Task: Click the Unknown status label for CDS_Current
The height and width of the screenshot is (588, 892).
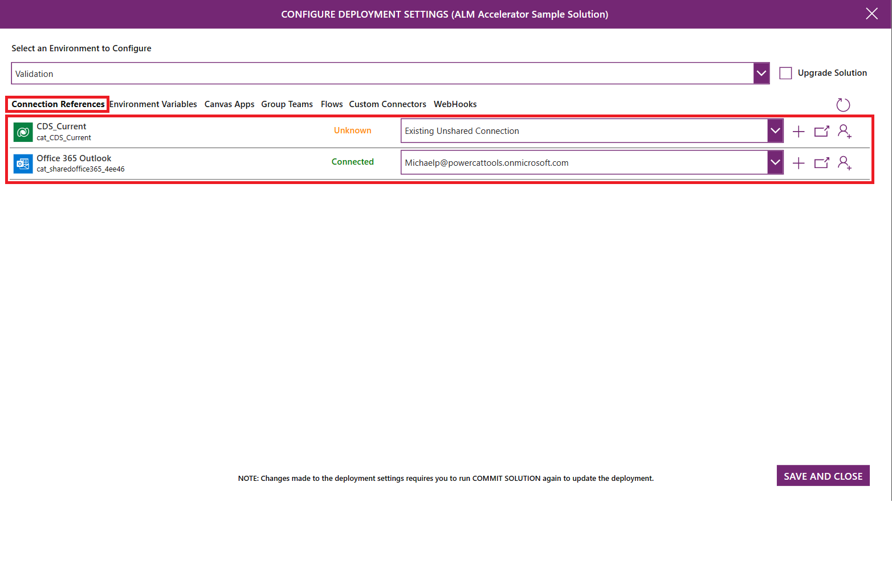Action: coord(352,130)
